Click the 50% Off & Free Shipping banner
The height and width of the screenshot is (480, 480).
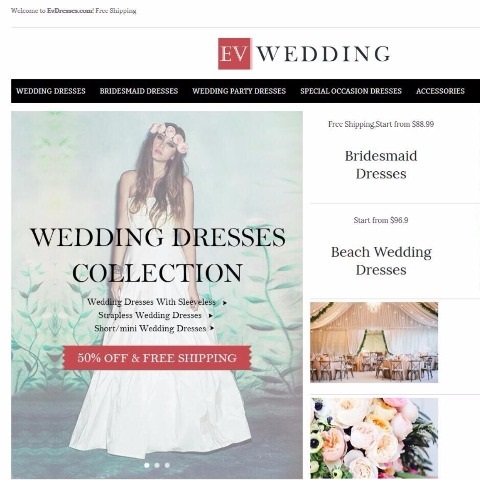157,358
